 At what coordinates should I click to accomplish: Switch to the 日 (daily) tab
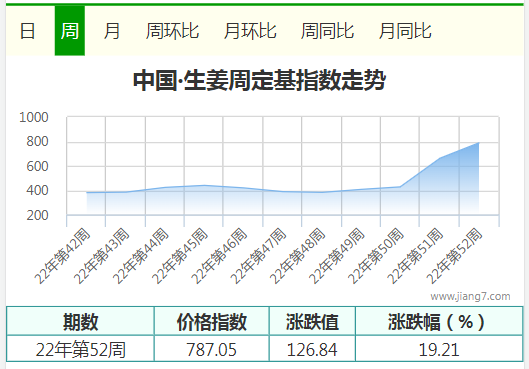[27, 31]
